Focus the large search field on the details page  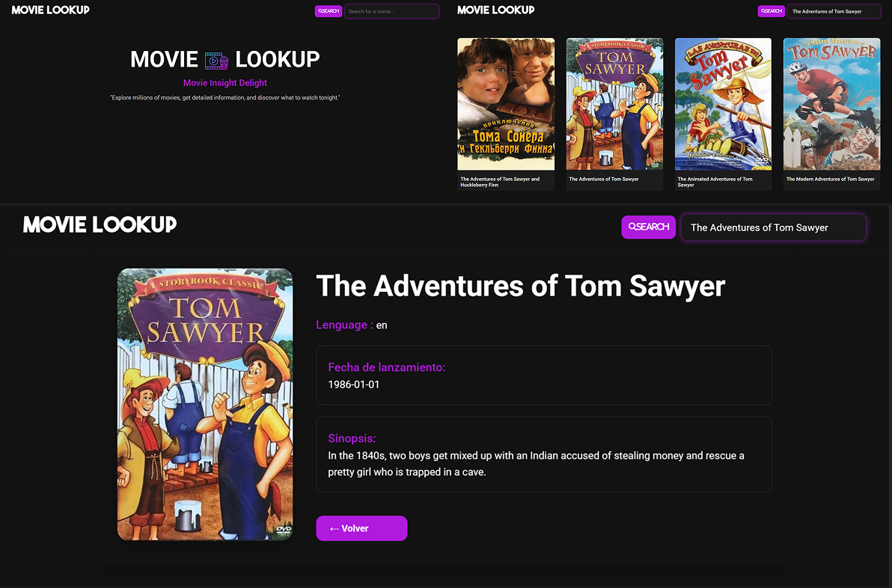pyautogui.click(x=773, y=227)
